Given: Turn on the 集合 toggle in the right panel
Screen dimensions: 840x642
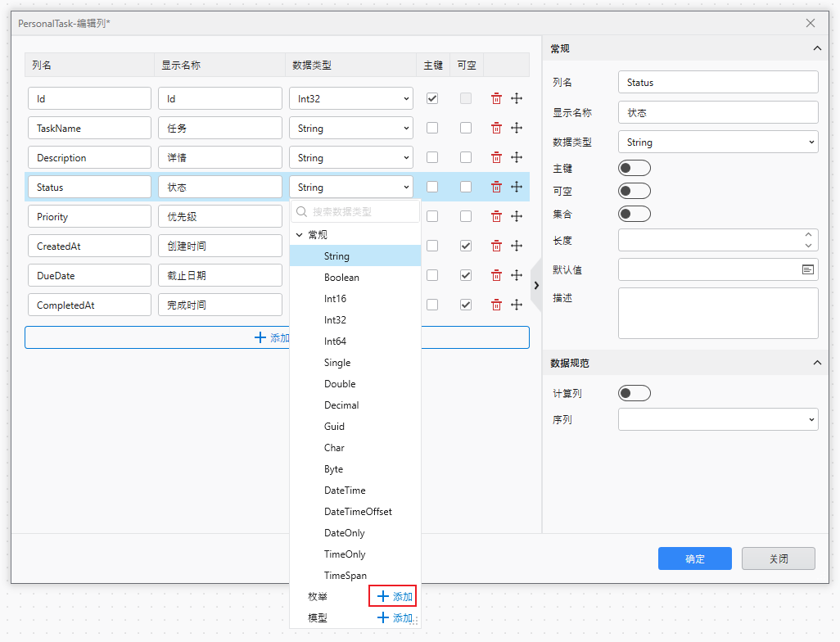Looking at the screenshot, I should [x=635, y=214].
